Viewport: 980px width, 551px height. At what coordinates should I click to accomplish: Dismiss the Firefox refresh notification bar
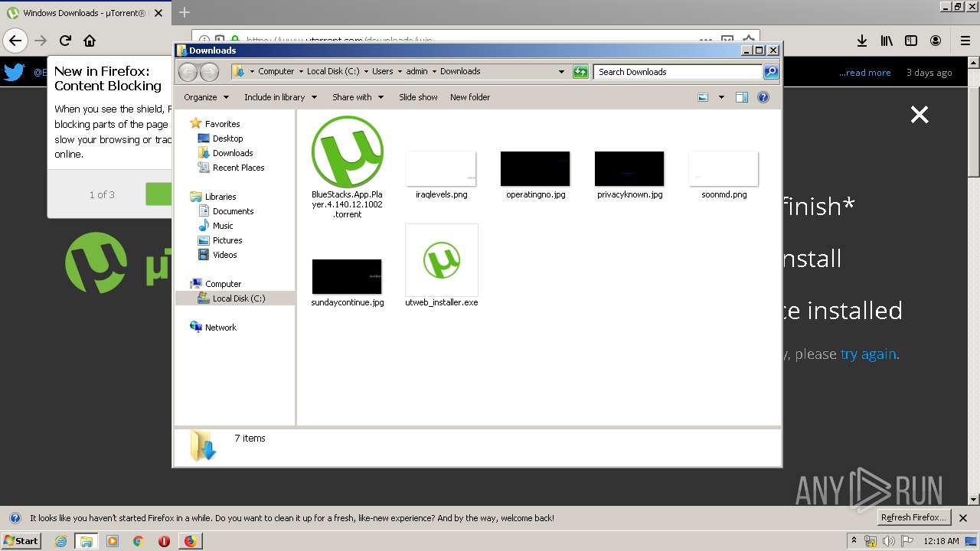click(x=963, y=518)
